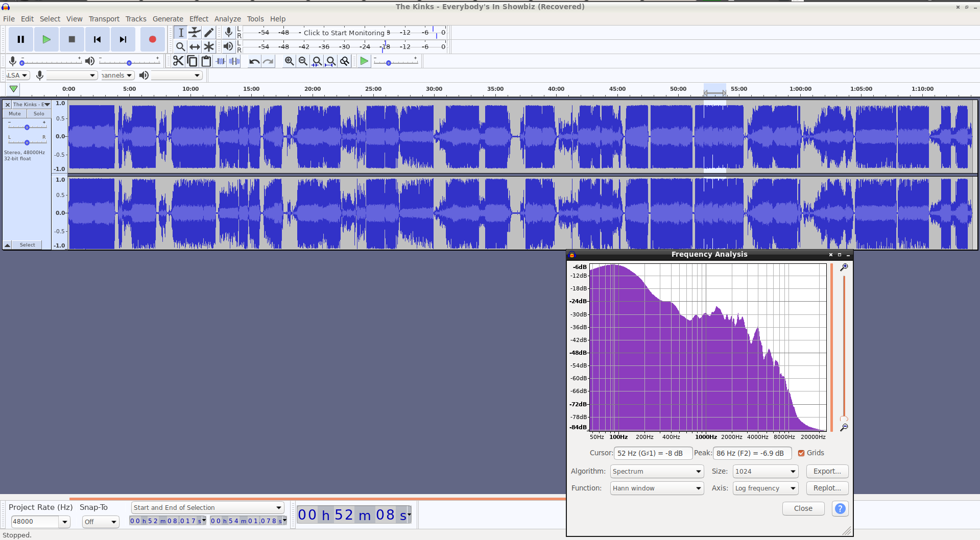Viewport: 980px width, 540px height.
Task: Adjust the recording volume slider
Action: [51, 62]
